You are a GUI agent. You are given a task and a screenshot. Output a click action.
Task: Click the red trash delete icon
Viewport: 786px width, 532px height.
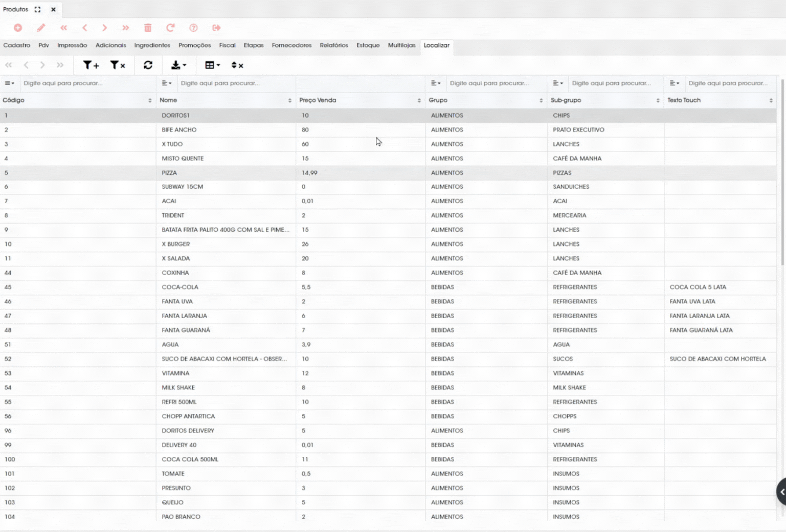148,28
